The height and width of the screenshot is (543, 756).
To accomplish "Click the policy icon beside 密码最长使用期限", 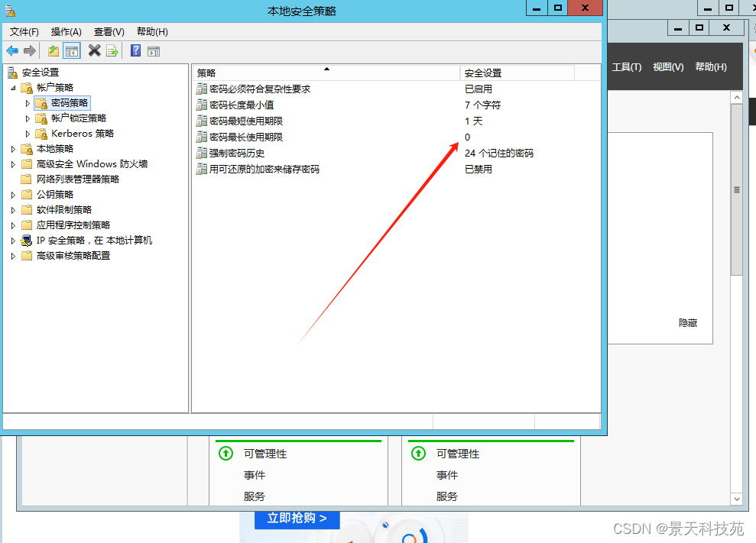I will coord(202,137).
